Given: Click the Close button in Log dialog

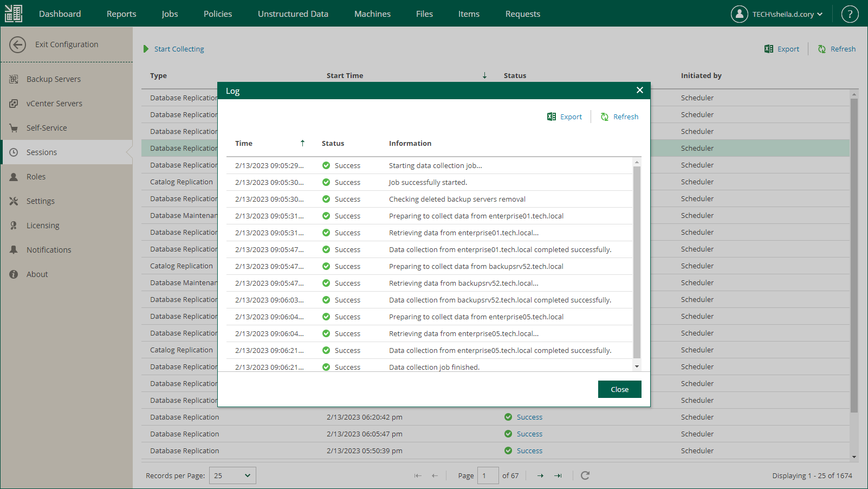Looking at the screenshot, I should tap(620, 389).
